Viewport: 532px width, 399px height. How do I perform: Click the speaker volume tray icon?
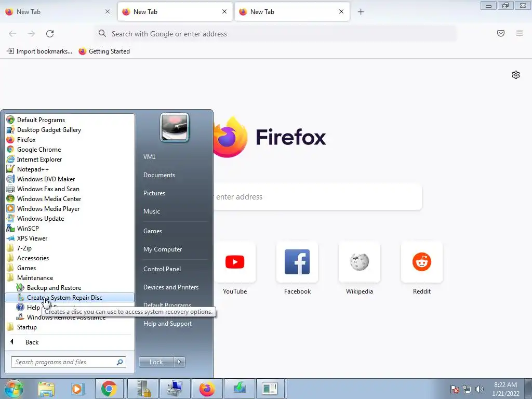click(480, 389)
